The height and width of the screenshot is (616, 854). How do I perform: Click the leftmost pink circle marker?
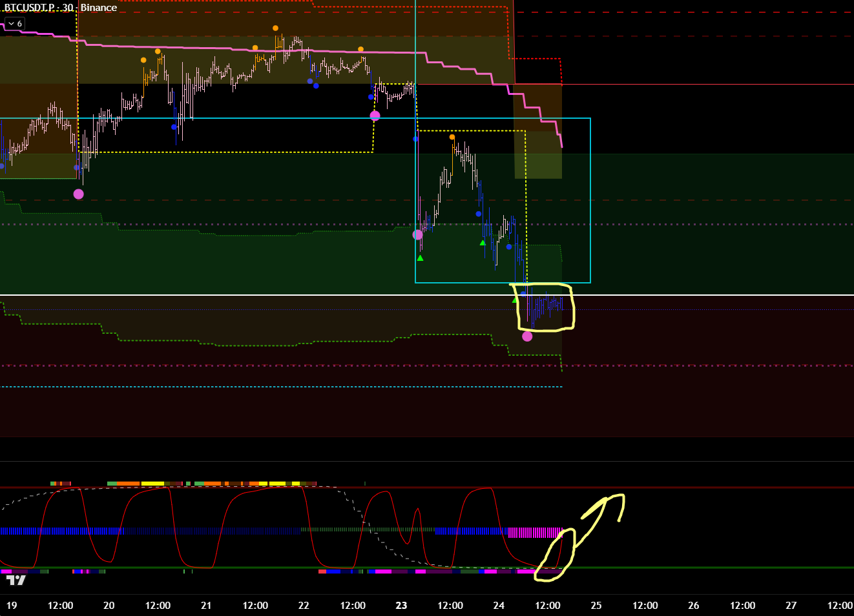78,194
